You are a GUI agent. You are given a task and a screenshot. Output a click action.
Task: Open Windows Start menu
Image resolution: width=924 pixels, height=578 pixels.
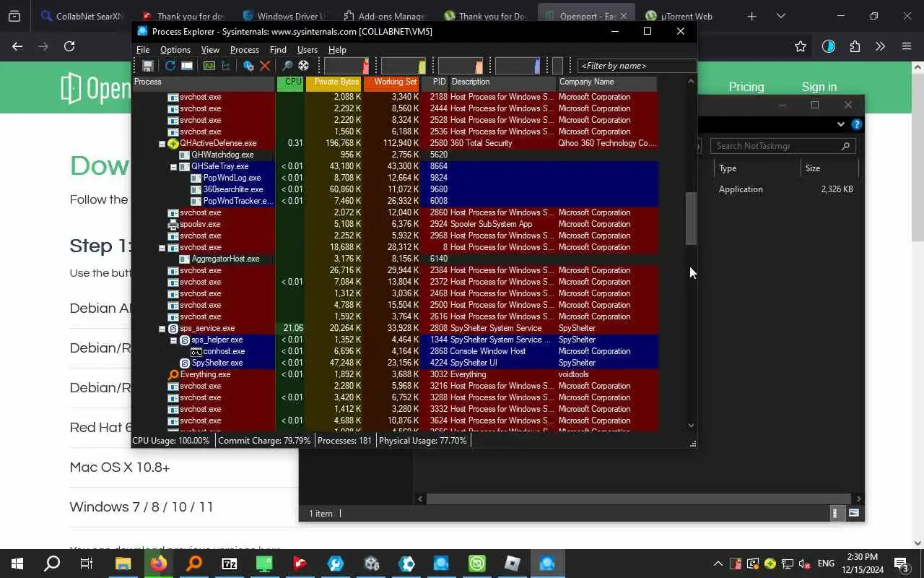pyautogui.click(x=17, y=564)
